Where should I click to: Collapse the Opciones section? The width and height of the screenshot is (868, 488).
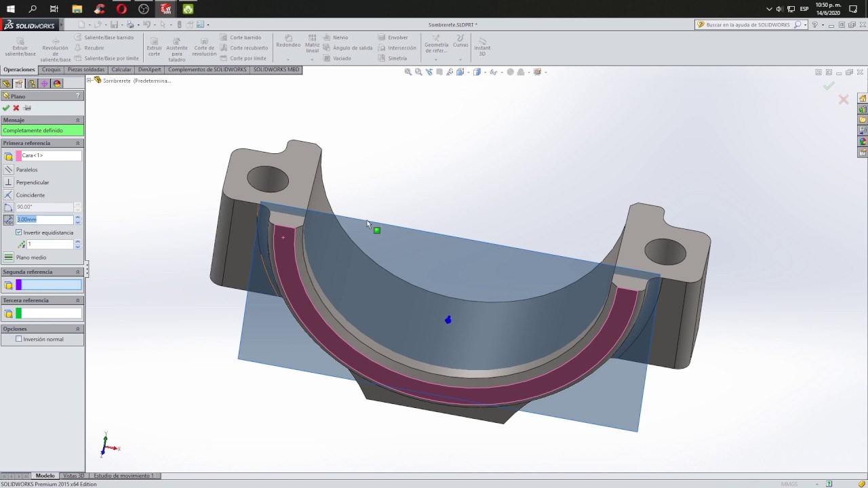coord(77,329)
